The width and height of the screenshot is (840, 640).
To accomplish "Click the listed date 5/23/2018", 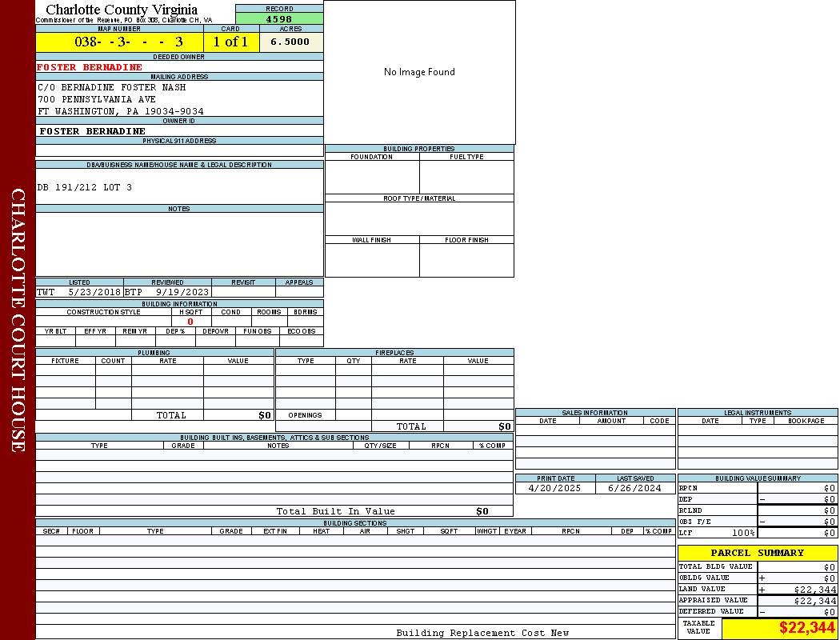I will (x=94, y=292).
